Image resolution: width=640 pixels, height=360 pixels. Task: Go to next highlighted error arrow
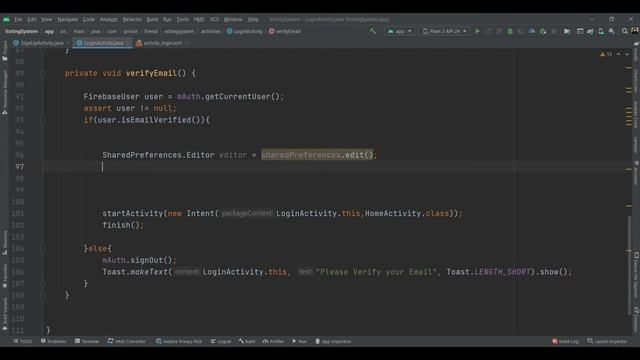(x=627, y=54)
